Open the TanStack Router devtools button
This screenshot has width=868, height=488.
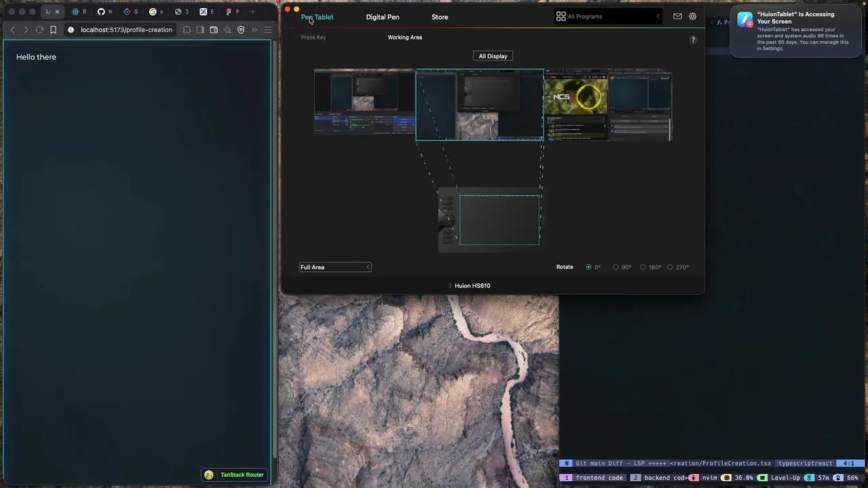point(235,474)
